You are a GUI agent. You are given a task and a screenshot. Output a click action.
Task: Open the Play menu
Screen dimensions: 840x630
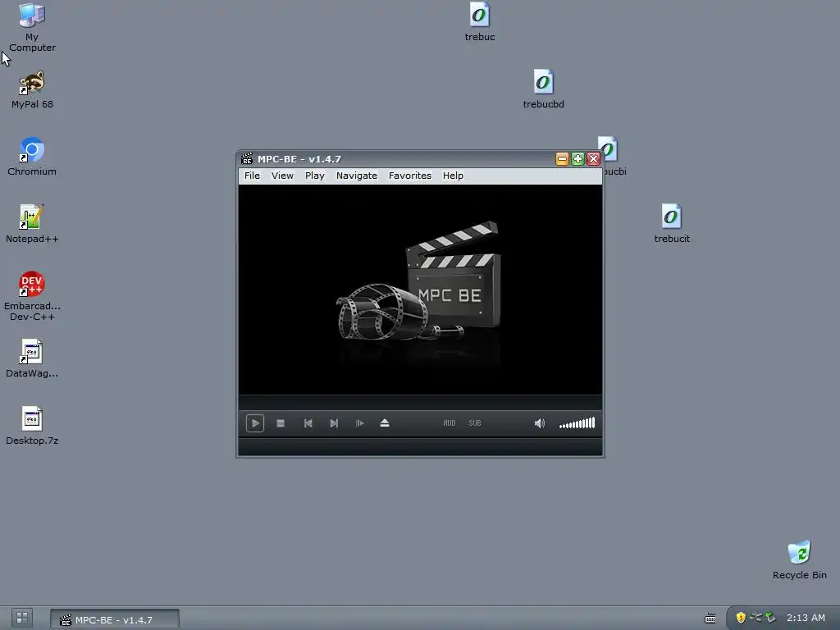point(314,176)
